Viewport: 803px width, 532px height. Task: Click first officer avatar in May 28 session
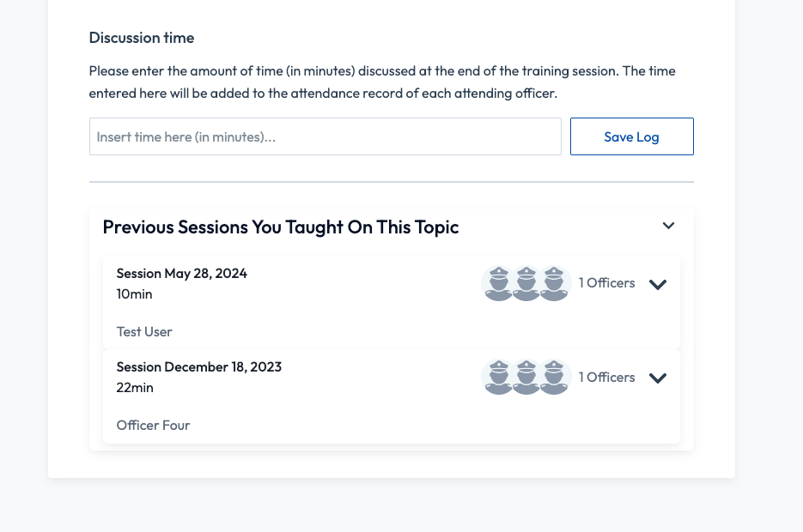pos(498,283)
